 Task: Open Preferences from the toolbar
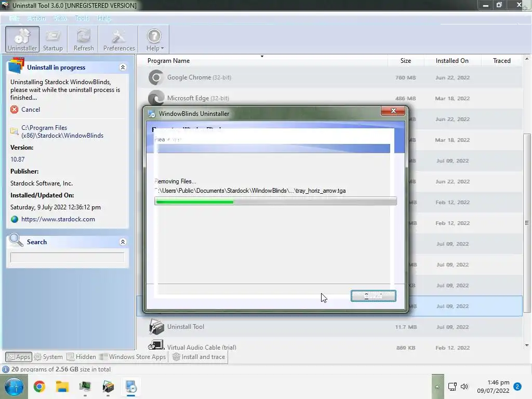[119, 39]
